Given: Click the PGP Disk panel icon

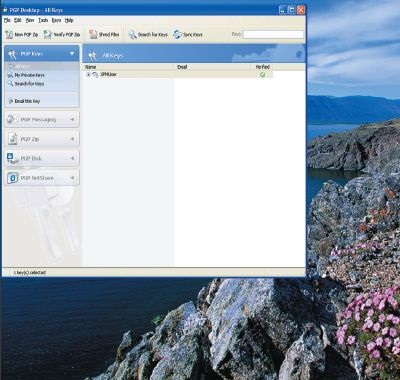Looking at the screenshot, I should 13,158.
